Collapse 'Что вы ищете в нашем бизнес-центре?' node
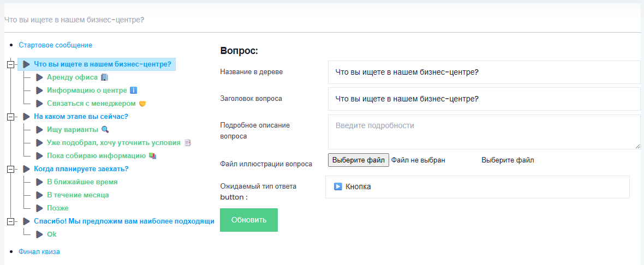The width and height of the screenshot is (644, 265). (10, 64)
